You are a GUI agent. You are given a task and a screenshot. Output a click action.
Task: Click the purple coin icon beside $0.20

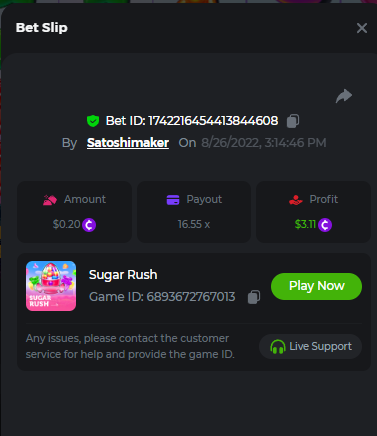[89, 225]
